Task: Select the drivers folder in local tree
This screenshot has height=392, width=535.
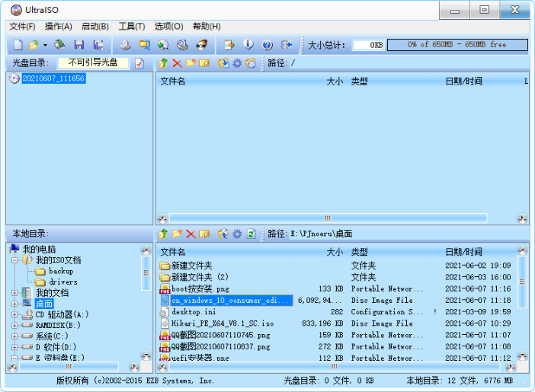Action: click(x=63, y=282)
